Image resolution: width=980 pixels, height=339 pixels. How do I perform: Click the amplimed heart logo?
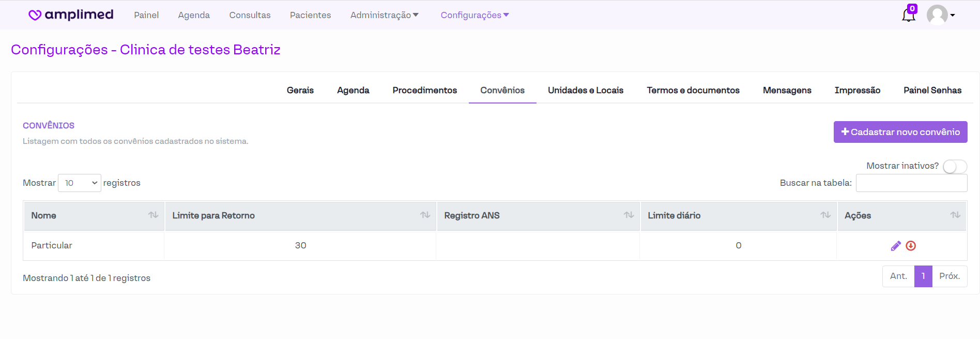pyautogui.click(x=35, y=15)
